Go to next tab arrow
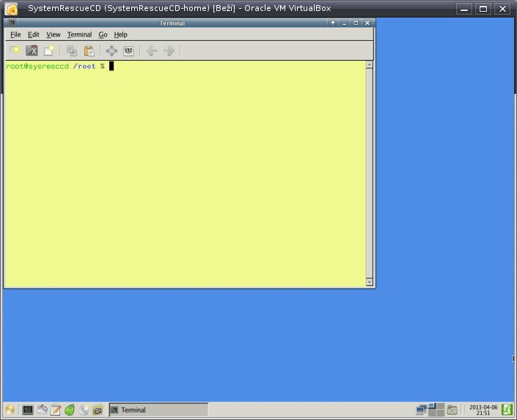 click(169, 51)
